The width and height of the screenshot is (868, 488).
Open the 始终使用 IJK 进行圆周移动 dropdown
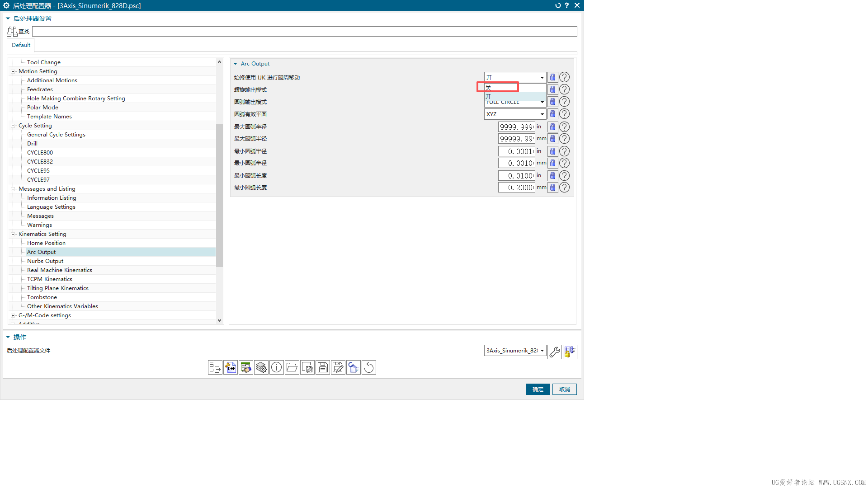(515, 77)
